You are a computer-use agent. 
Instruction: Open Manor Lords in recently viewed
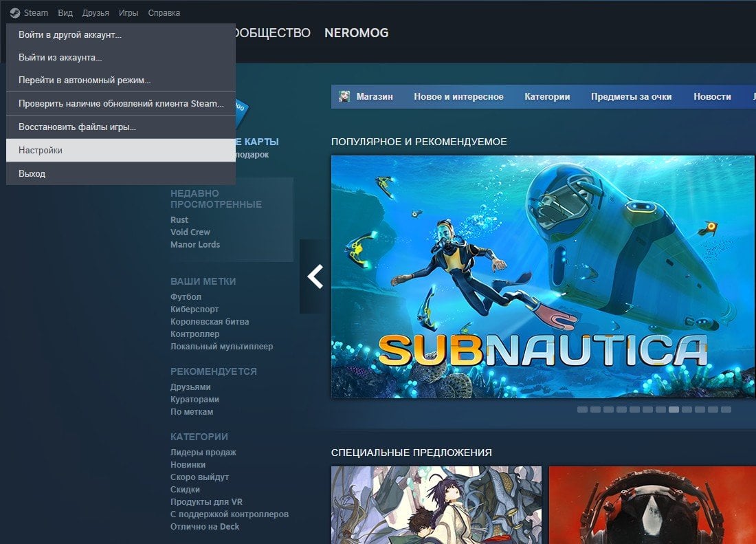[194, 245]
